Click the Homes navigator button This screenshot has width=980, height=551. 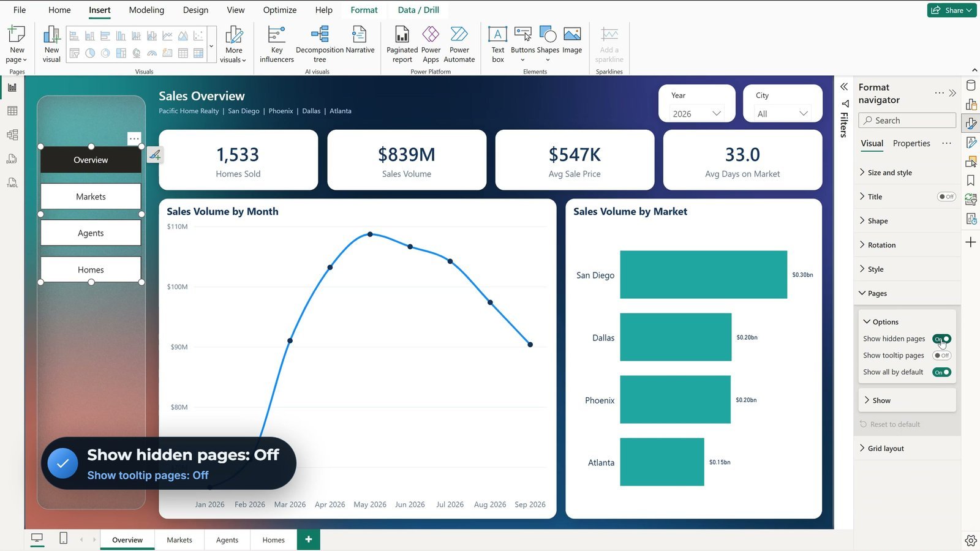pyautogui.click(x=91, y=269)
